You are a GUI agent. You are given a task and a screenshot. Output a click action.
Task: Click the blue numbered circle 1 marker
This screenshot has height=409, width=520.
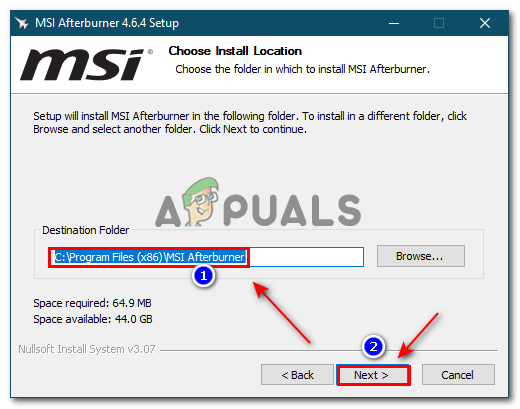tap(203, 276)
